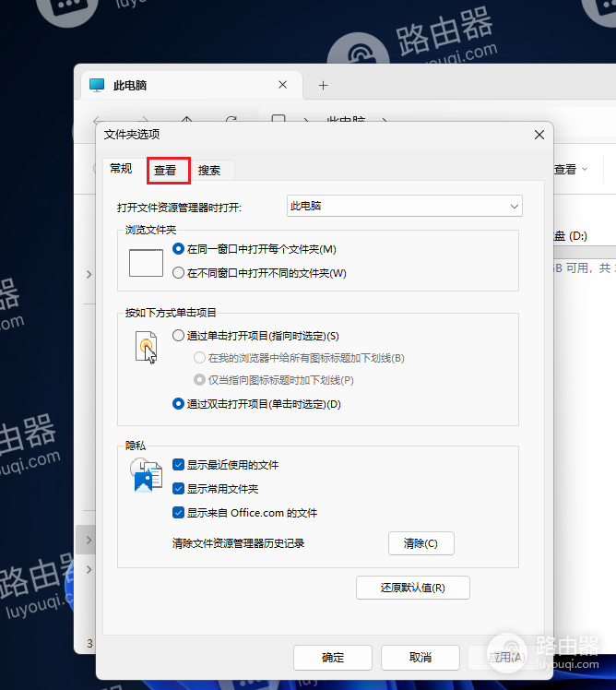This screenshot has height=690, width=616.
Task: Switch to the 查看 tab
Action: [x=165, y=171]
